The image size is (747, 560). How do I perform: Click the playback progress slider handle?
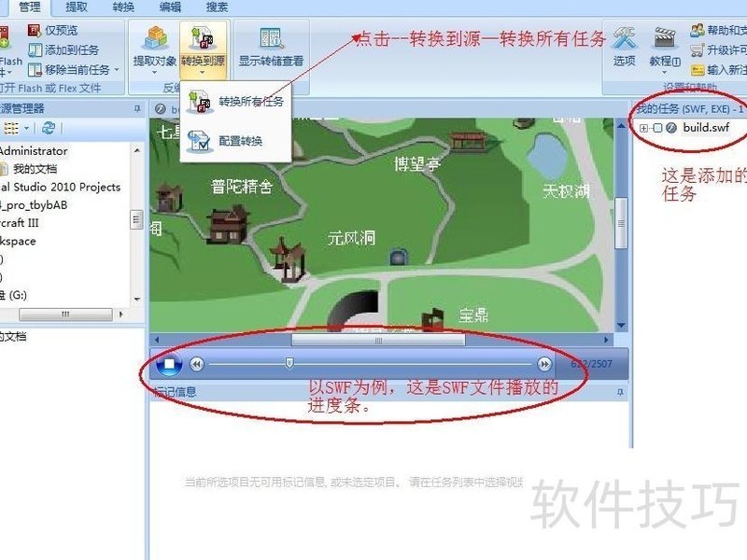(x=289, y=363)
